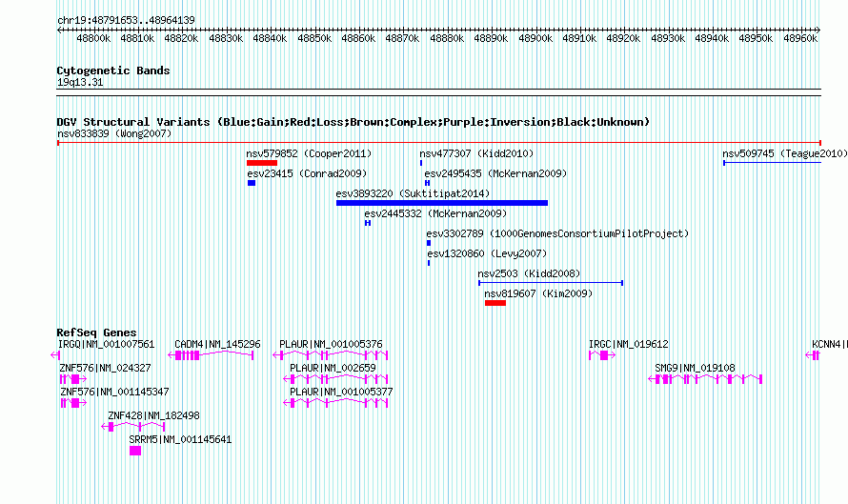The image size is (848, 504).
Task: Open the nsv2503 (Kidd2008) variant label
Action: click(x=529, y=273)
